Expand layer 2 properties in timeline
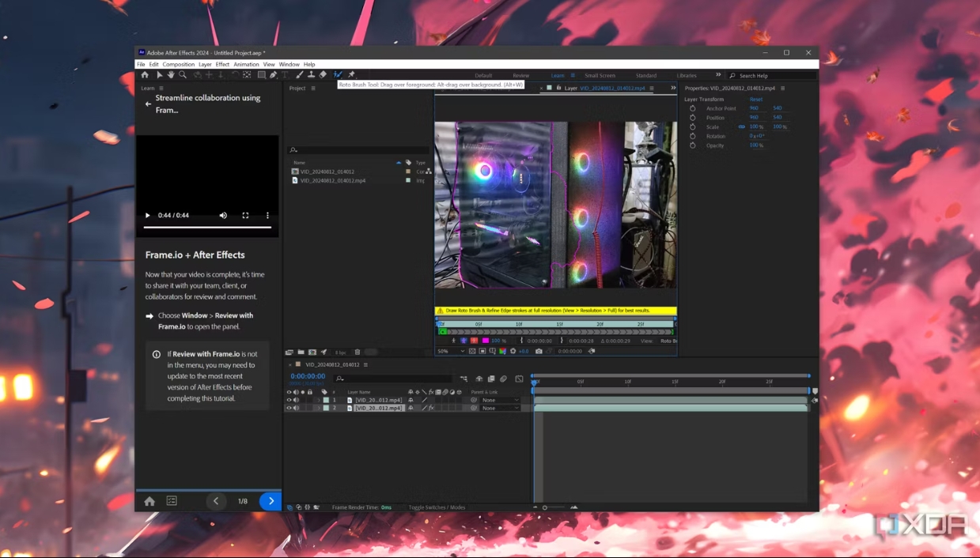The width and height of the screenshot is (980, 558). (x=319, y=408)
